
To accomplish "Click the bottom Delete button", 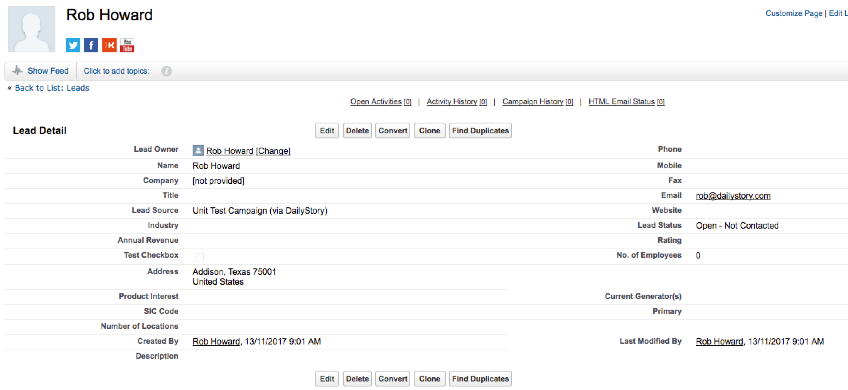I will tap(357, 379).
